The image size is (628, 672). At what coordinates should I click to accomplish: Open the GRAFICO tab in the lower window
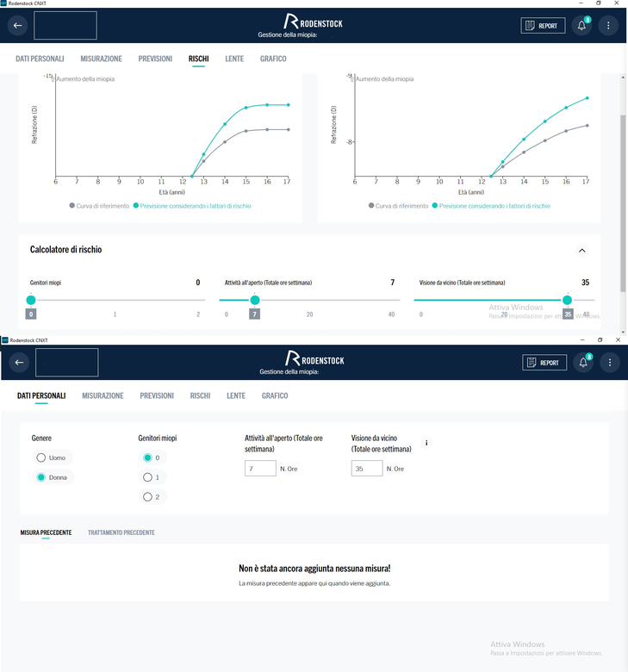pyautogui.click(x=275, y=395)
